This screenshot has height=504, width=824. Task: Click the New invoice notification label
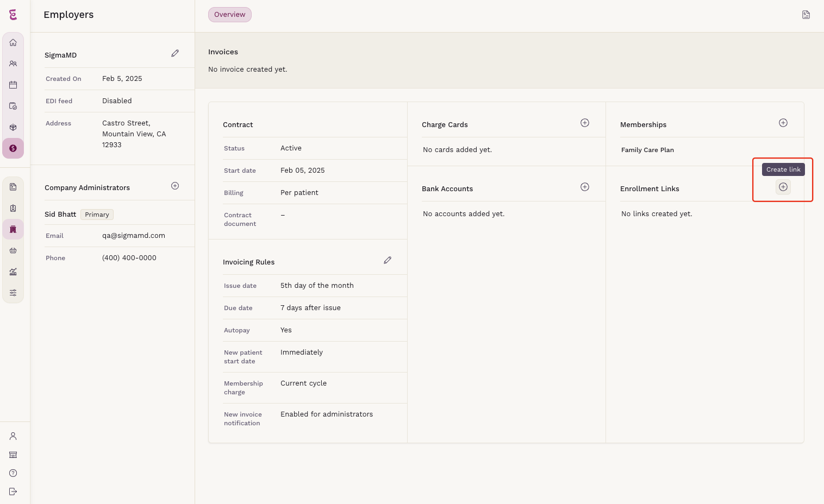(242, 419)
